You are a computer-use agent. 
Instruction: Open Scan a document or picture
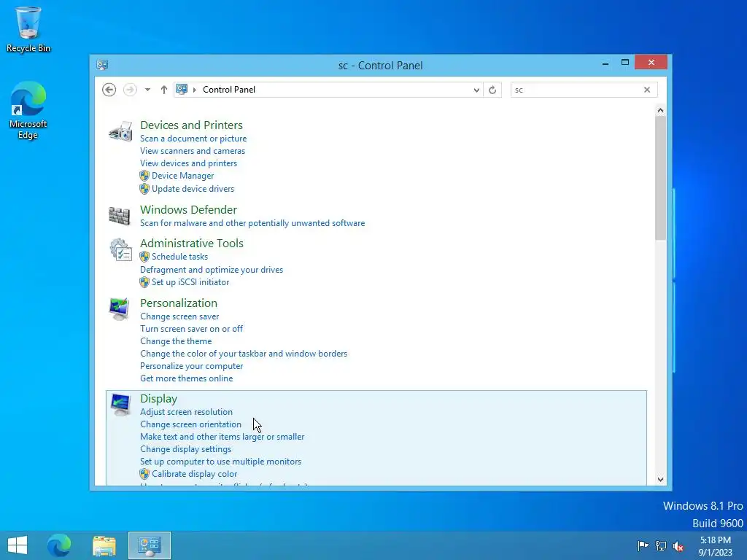(193, 138)
